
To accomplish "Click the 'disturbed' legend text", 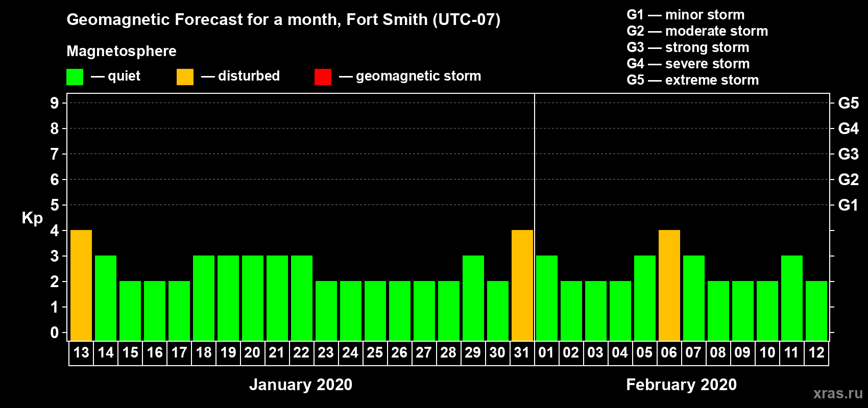I will point(249,76).
